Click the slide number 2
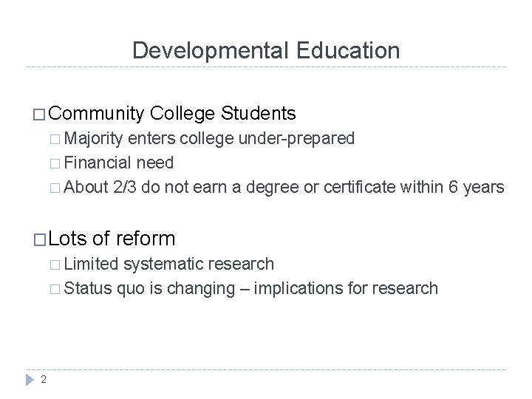 tap(44, 379)
